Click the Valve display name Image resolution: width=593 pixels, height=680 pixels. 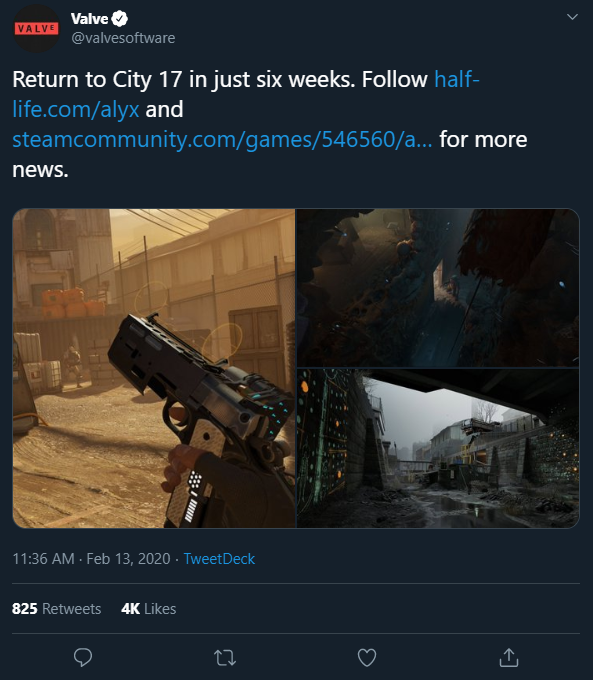coord(89,19)
